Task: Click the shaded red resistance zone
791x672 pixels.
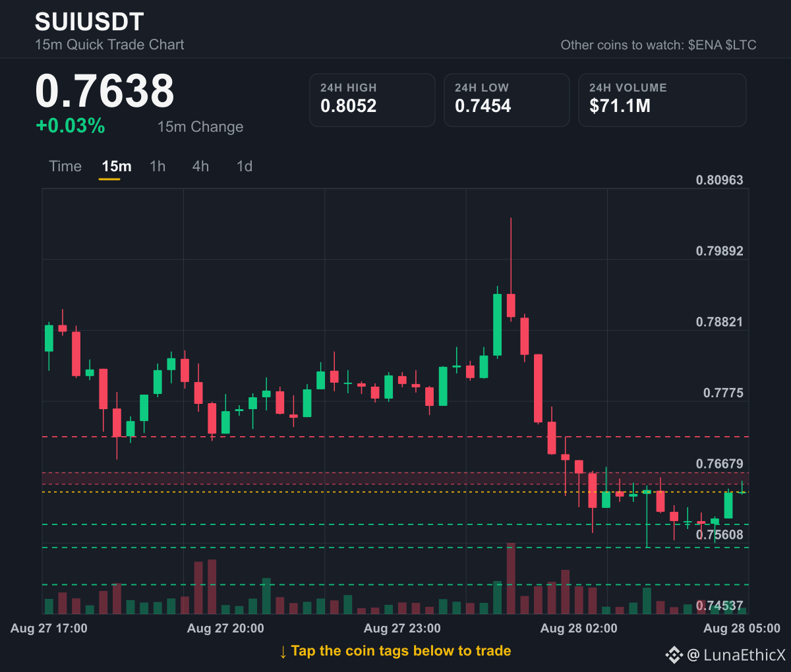Action: (395, 478)
